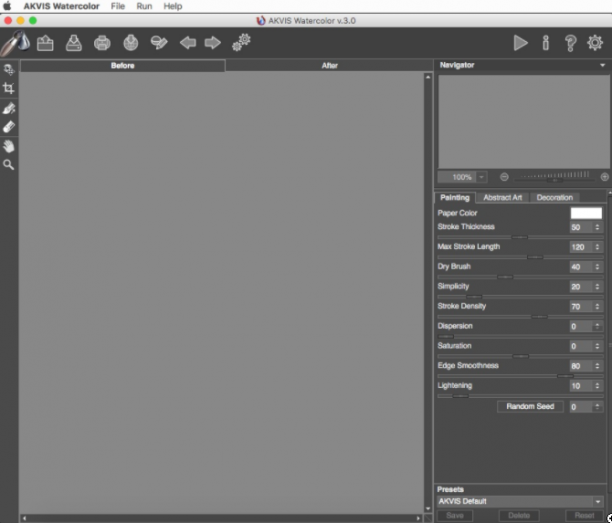Run processing with the play button
The image size is (612, 523).
tap(521, 43)
